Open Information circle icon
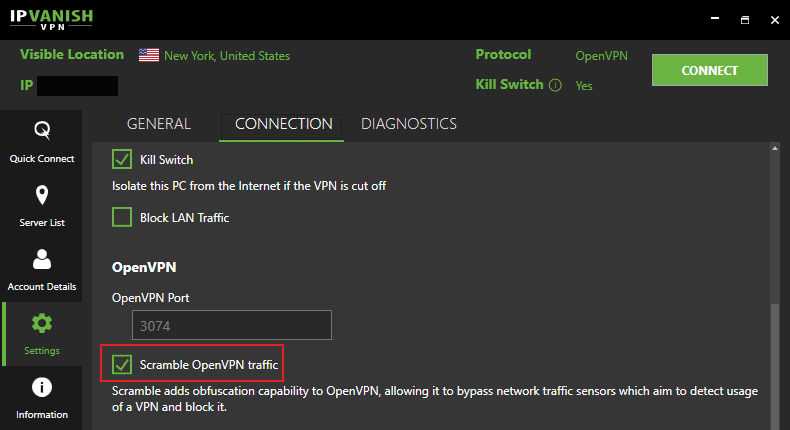Image resolution: width=790 pixels, height=430 pixels. click(x=42, y=387)
